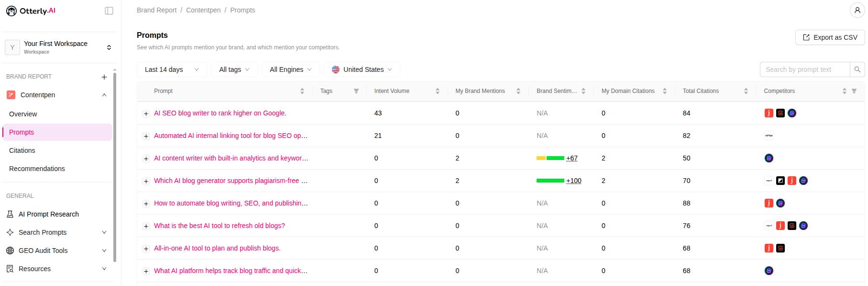
Task: Click the Search Prompts sparkle icon
Action: tap(10, 232)
